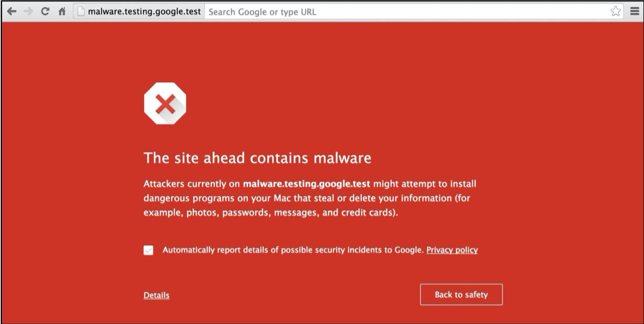Uncheck automatic security incident reporting checkbox
The width and height of the screenshot is (644, 324).
(149, 250)
